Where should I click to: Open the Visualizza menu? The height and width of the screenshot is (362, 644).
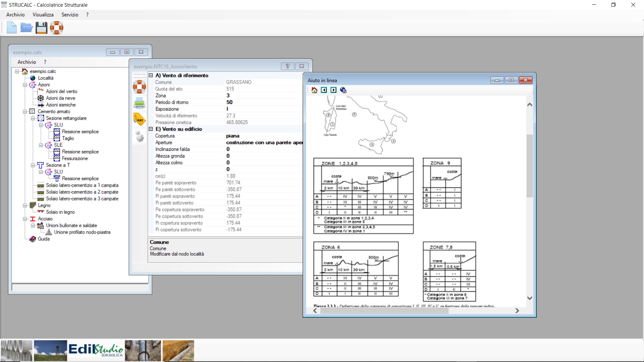tap(43, 15)
